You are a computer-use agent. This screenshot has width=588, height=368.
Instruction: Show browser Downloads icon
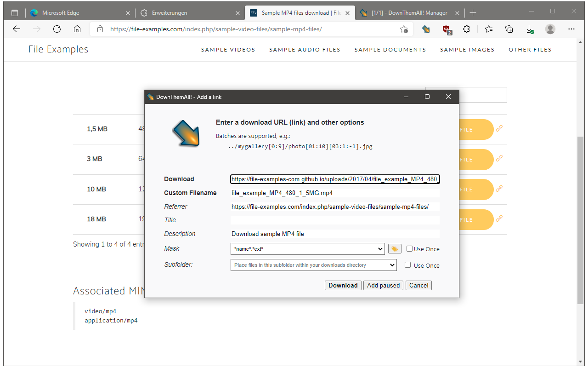click(530, 29)
